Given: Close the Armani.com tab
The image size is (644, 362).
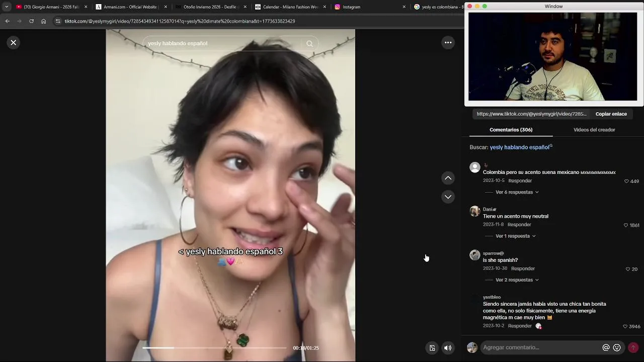Looking at the screenshot, I should 166,7.
